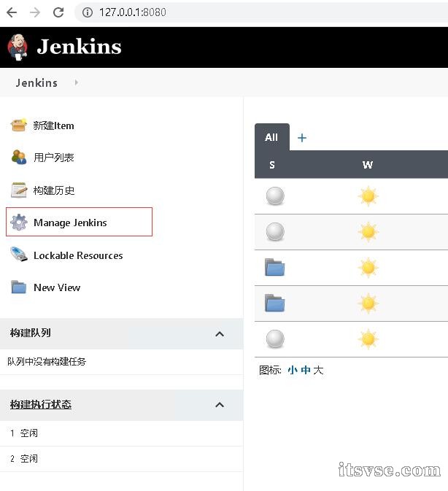Click the 队列中没有构建任务 message

[x=47, y=362]
